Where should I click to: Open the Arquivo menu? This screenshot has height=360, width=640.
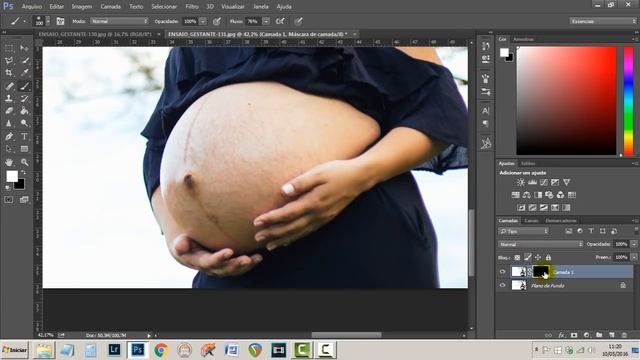pos(31,7)
